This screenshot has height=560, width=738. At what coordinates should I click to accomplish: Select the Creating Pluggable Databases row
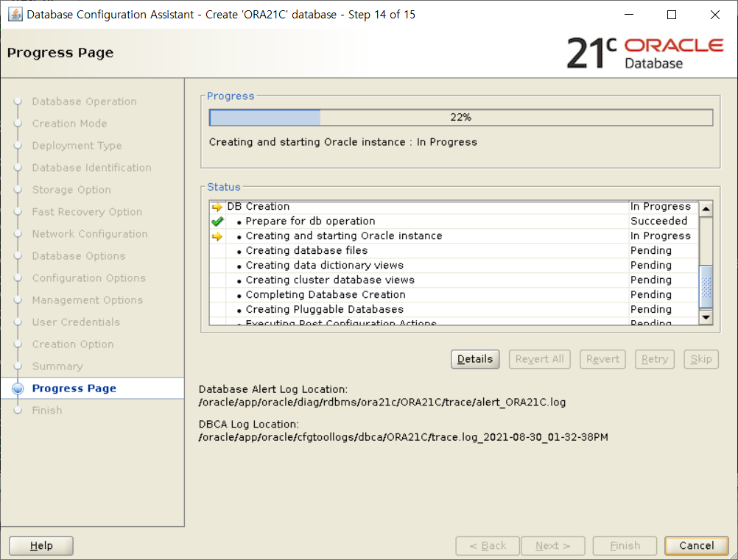[454, 309]
